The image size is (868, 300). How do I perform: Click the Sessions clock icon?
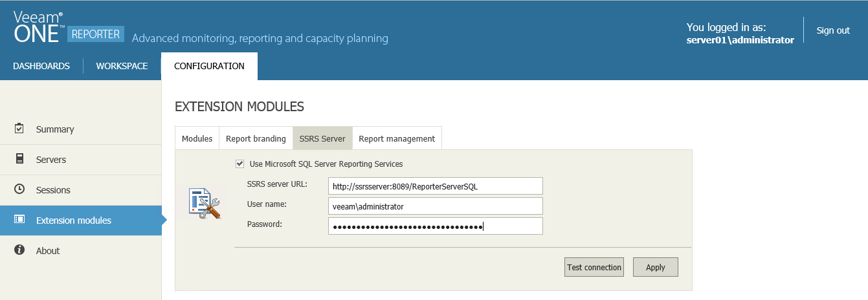point(19,189)
